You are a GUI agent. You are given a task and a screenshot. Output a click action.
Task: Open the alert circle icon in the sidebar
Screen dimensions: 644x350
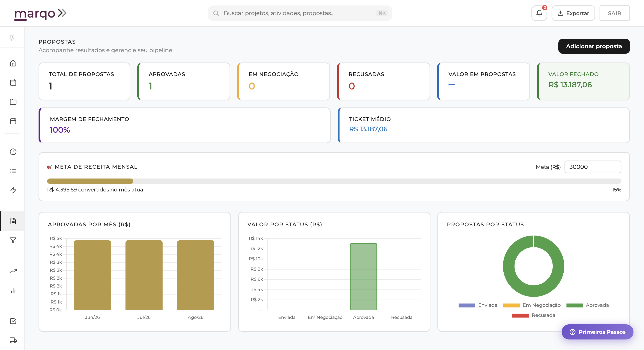13,152
